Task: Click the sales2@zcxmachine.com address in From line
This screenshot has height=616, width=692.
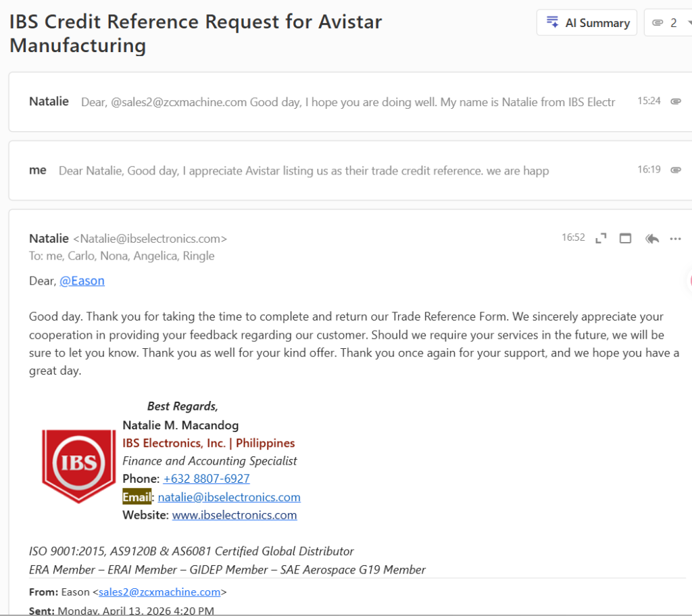Action: pyautogui.click(x=159, y=592)
